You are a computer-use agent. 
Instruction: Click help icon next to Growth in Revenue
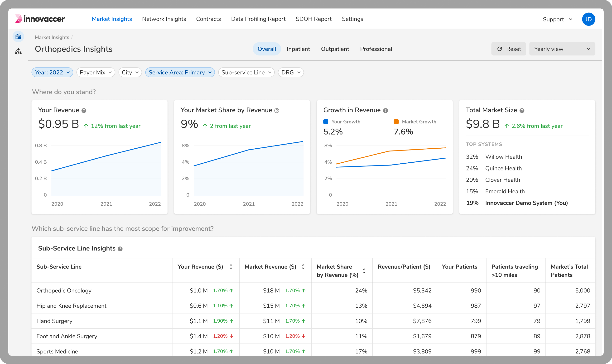coord(385,111)
